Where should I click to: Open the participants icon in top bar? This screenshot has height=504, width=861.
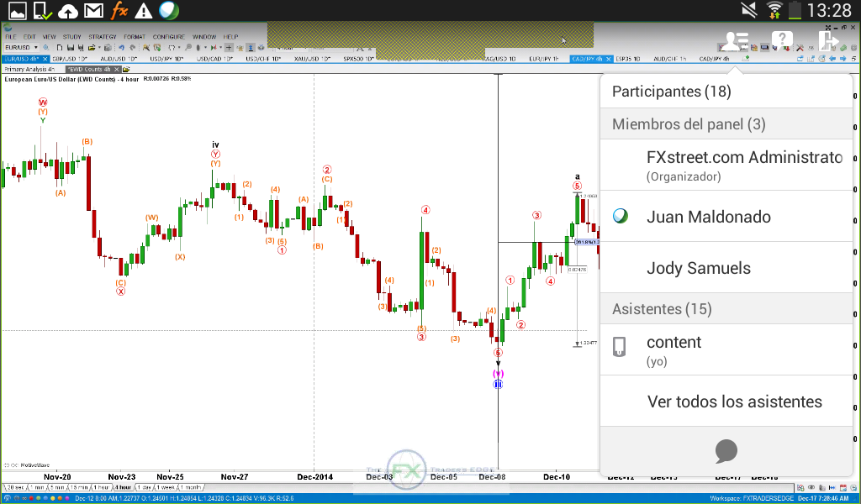point(735,40)
